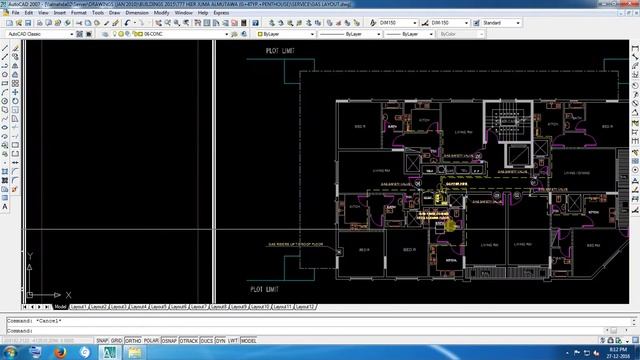The height and width of the screenshot is (360, 640).
Task: Open Firefox from the taskbar
Action: pyautogui.click(x=60, y=353)
